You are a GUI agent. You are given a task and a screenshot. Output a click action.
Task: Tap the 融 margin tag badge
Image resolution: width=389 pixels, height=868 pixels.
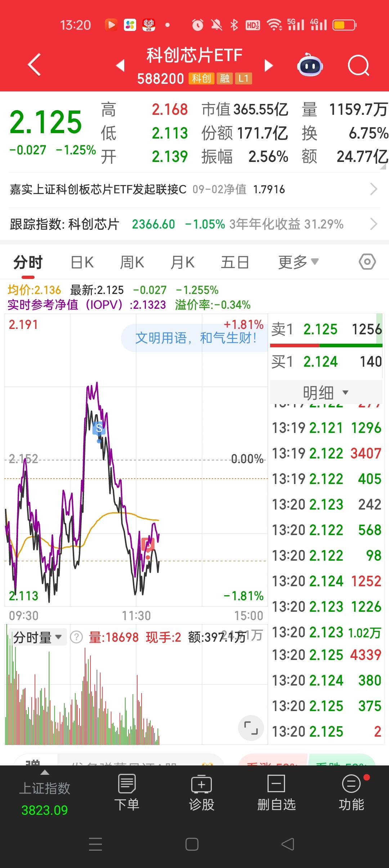[x=225, y=78]
